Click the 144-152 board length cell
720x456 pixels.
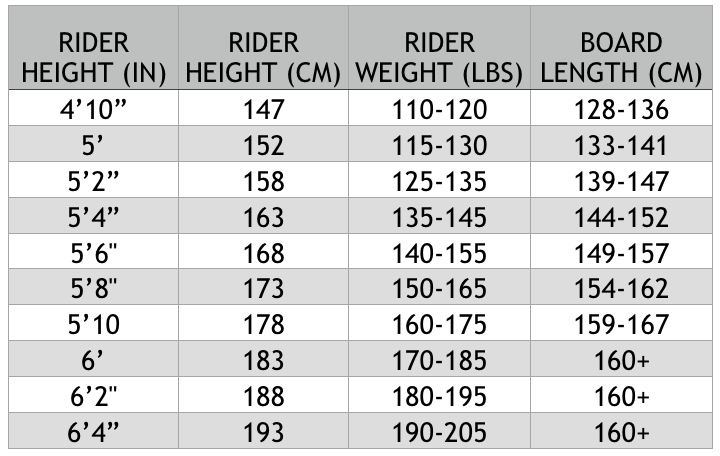pyautogui.click(x=621, y=215)
